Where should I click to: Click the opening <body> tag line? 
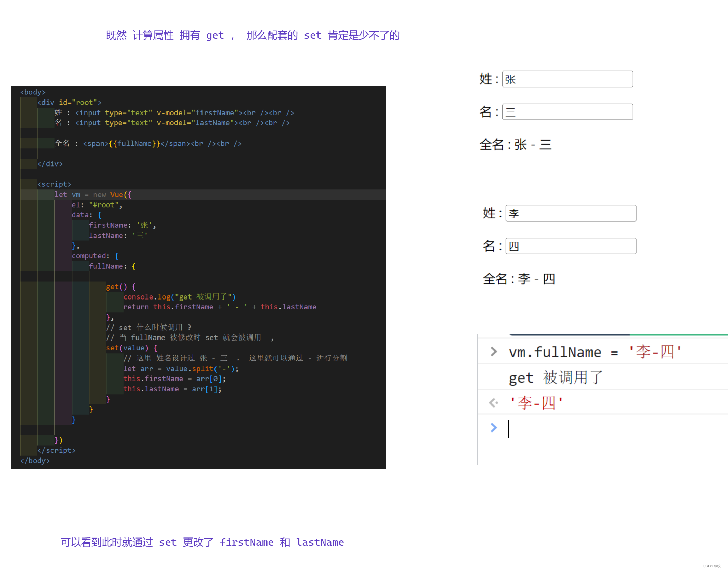coord(33,92)
